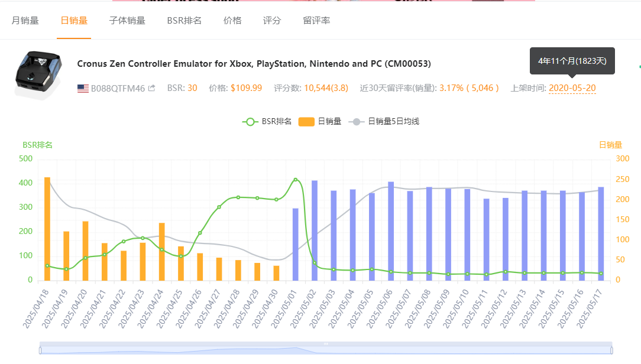Click the Cronus Zen product thumbnail
The image size is (641, 364).
click(x=38, y=75)
